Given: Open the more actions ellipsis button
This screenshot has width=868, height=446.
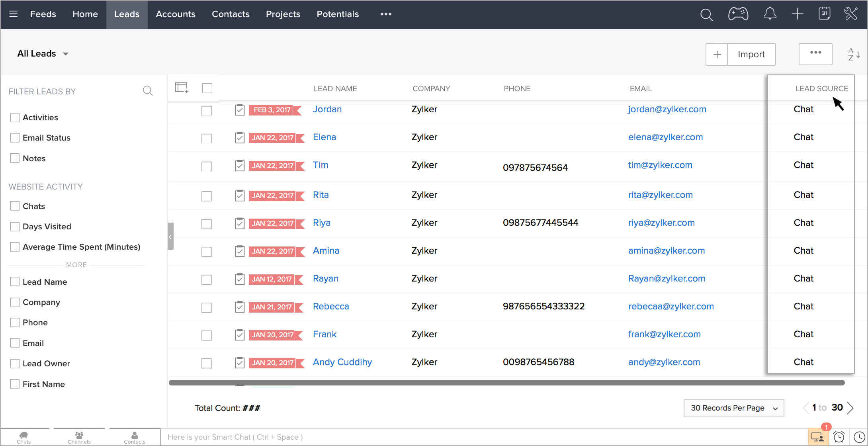Looking at the screenshot, I should coord(815,54).
